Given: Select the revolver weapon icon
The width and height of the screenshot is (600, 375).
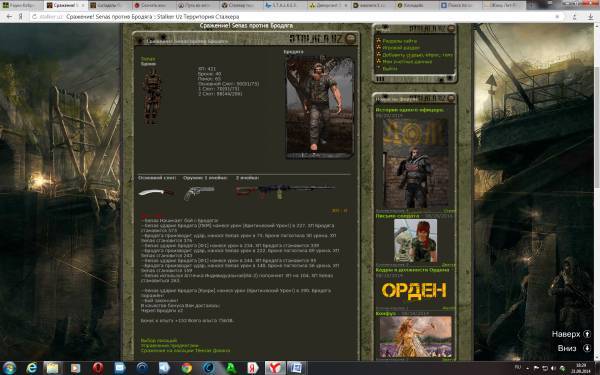Looking at the screenshot, I should pyautogui.click(x=199, y=193).
